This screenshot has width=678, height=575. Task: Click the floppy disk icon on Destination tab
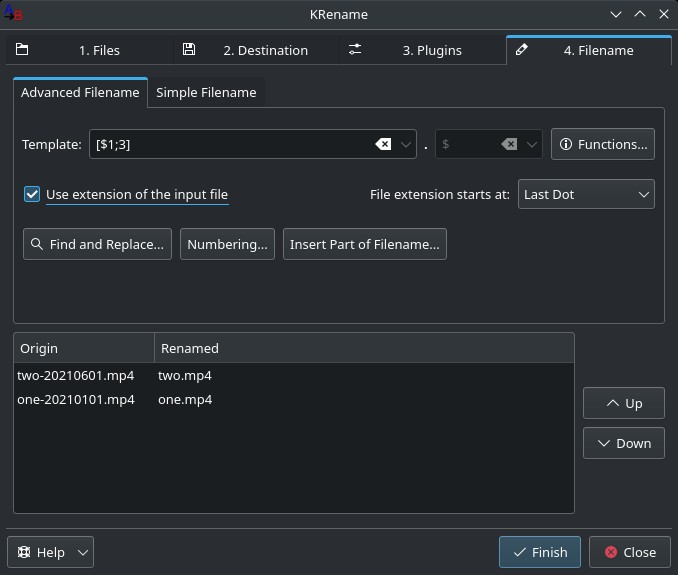pyautogui.click(x=189, y=49)
